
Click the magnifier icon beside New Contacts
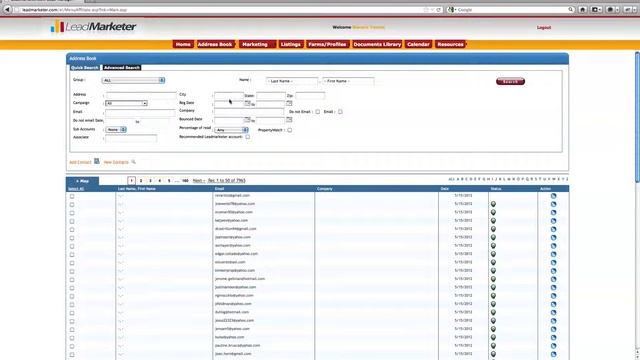click(133, 162)
